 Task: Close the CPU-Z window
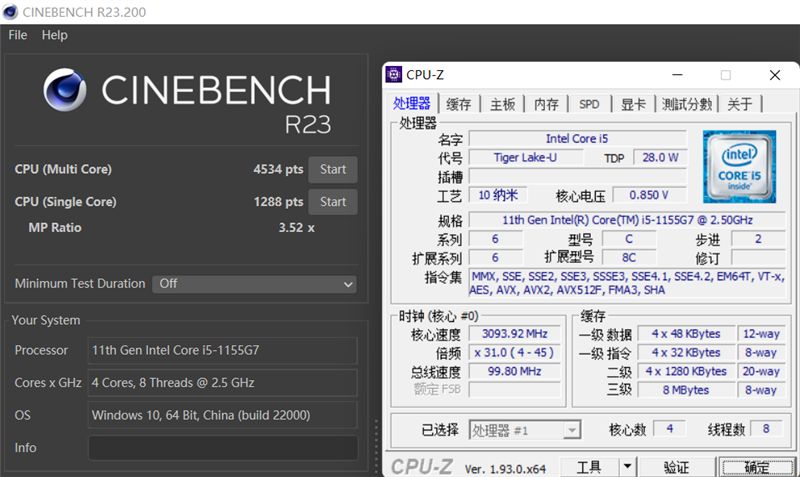[774, 75]
